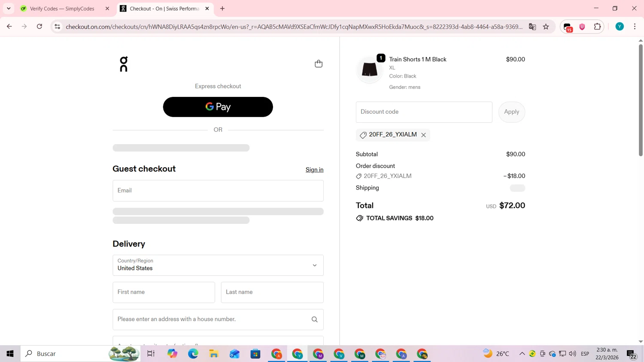Click the vertical page scrollbar
Viewport: 644px width, 362px height.
coord(641,100)
